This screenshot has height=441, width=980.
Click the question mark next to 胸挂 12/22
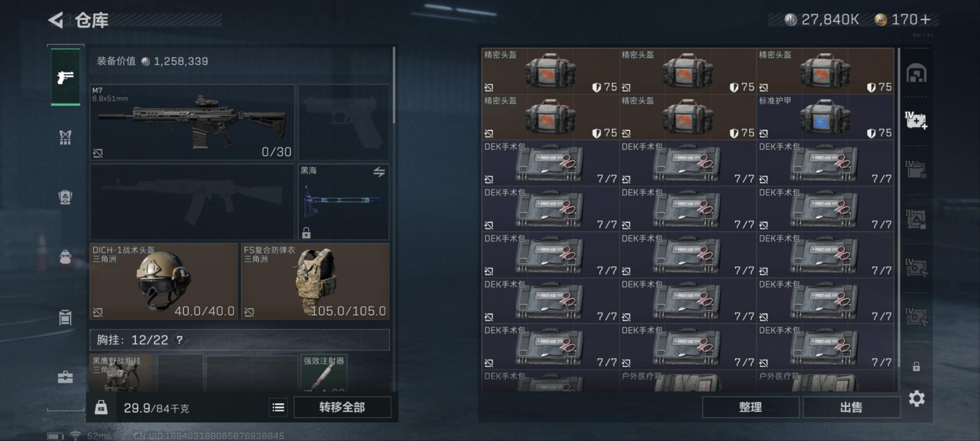pyautogui.click(x=180, y=339)
